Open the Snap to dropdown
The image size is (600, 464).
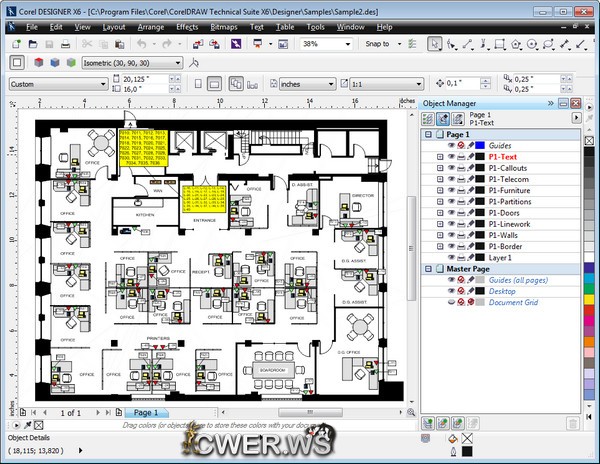click(384, 45)
